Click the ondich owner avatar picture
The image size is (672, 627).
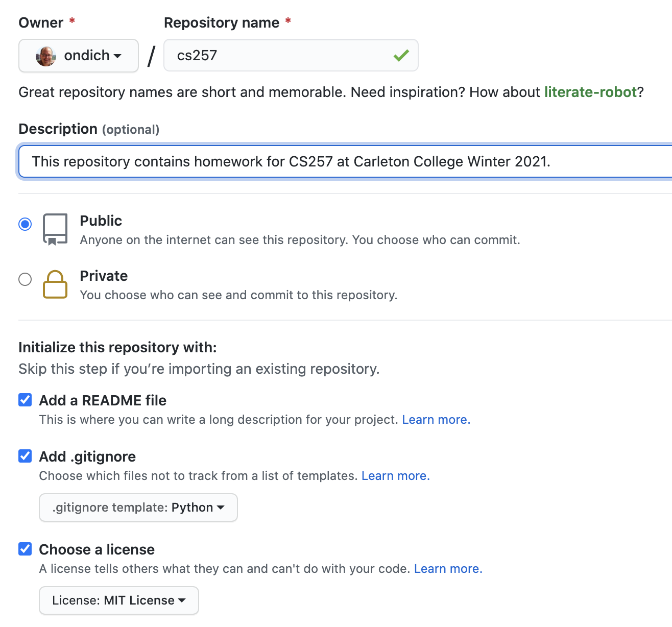[46, 56]
